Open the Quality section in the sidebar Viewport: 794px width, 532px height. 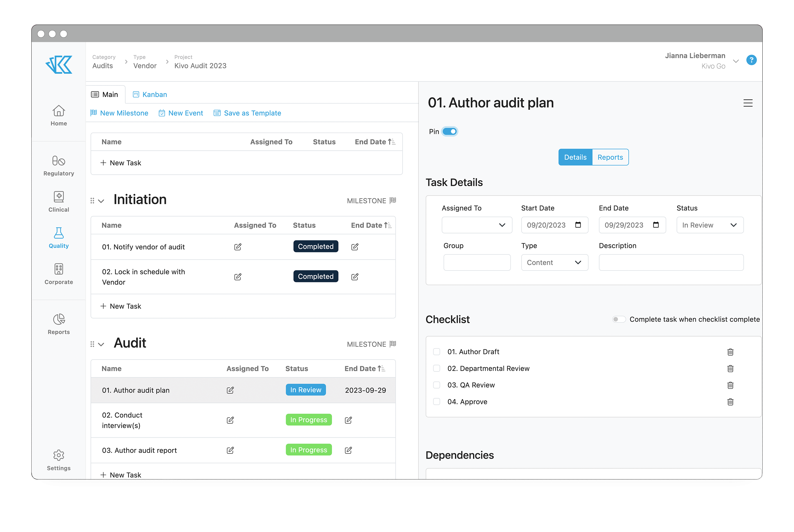(58, 237)
